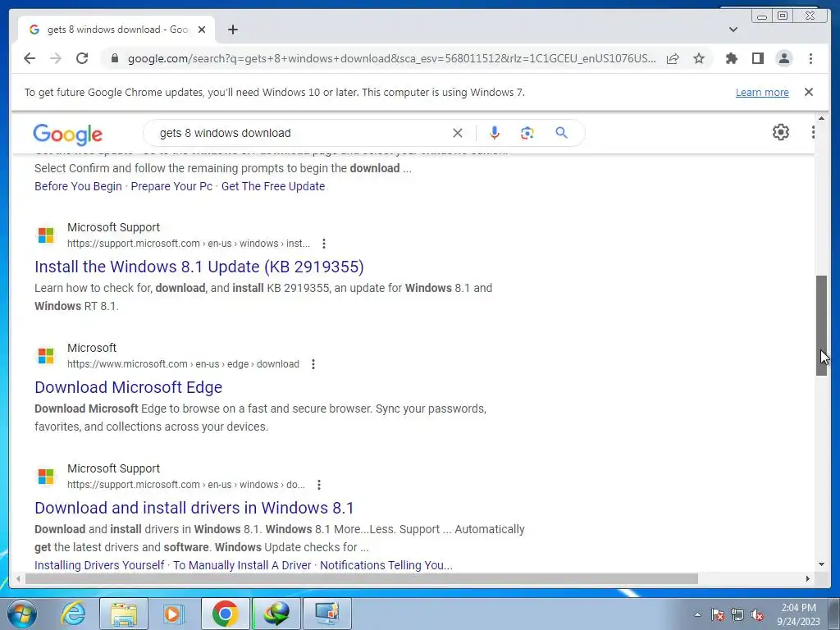840x630 pixels.
Task: Go to the Google logo homepage
Action: pos(67,134)
